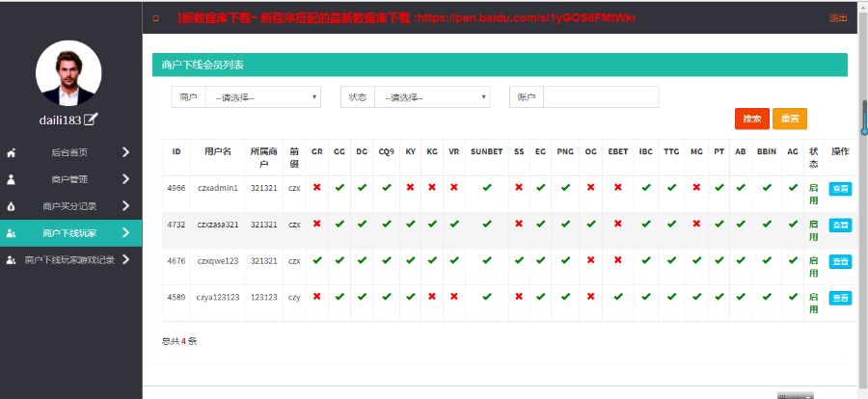Image resolution: width=868 pixels, height=399 pixels.
Task: Click the user icon beside 商户管理
Action: [11, 179]
